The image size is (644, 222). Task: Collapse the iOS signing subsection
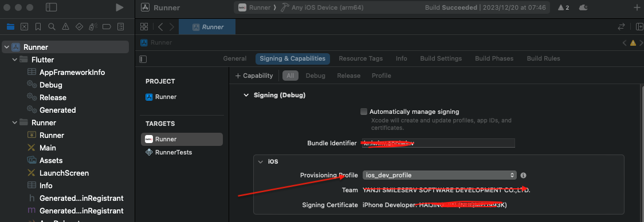(260, 162)
